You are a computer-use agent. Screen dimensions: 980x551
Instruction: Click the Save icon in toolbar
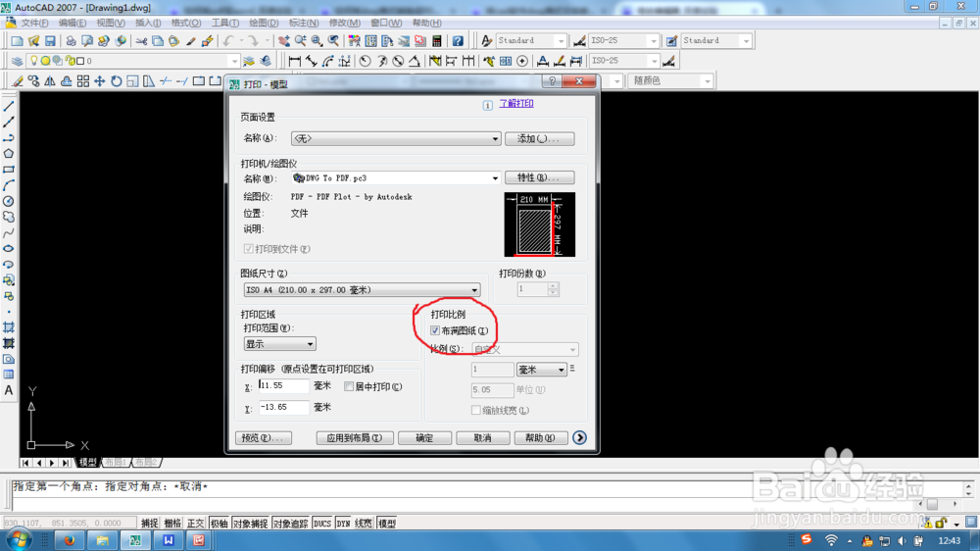pyautogui.click(x=50, y=41)
